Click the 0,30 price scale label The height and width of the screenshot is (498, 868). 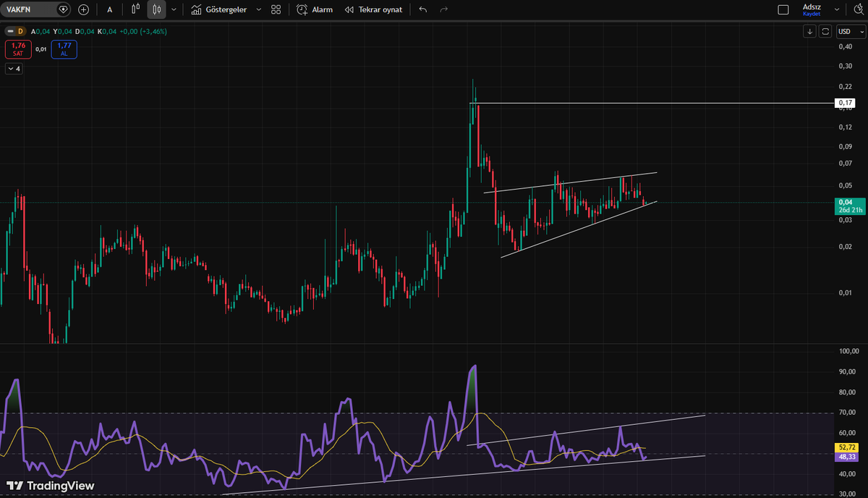845,67
